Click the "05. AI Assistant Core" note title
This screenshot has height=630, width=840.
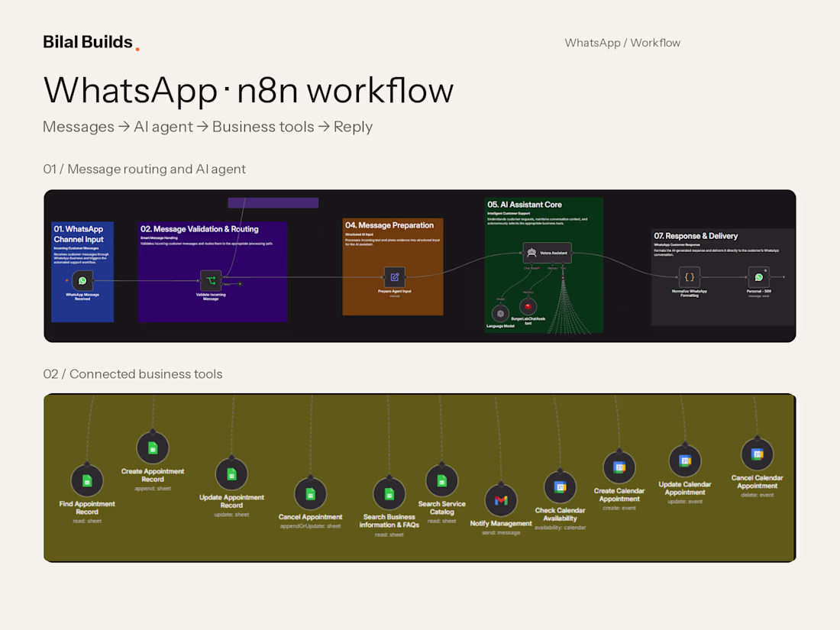click(x=525, y=205)
